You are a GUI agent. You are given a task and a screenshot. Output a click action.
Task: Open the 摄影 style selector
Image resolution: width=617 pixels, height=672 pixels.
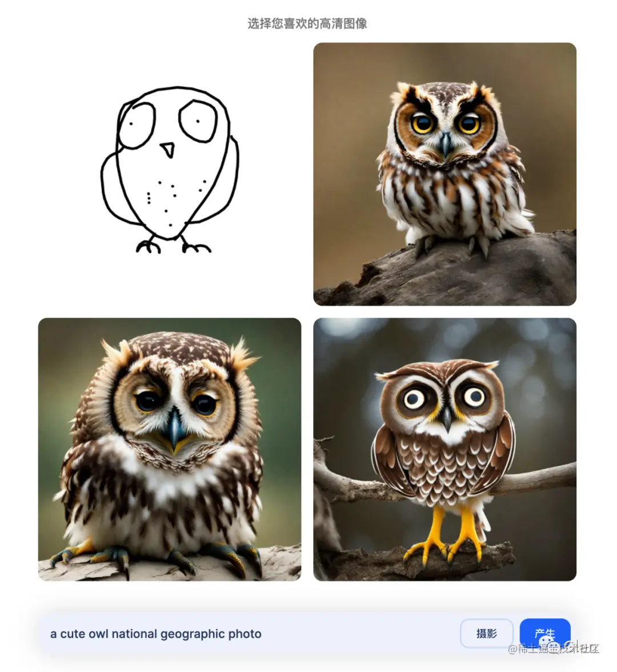486,633
